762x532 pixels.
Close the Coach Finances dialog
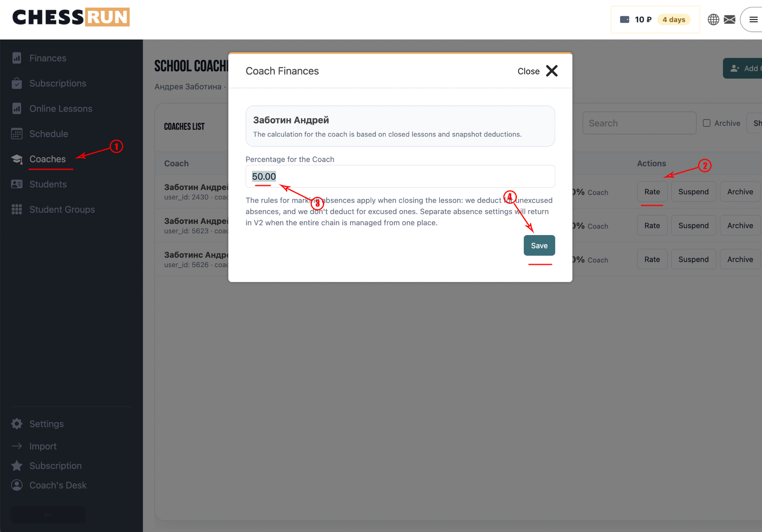coord(538,71)
